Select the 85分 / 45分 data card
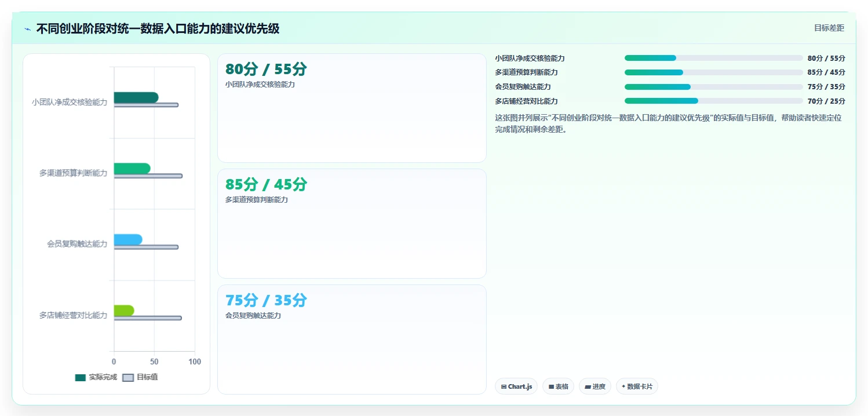 tap(352, 224)
